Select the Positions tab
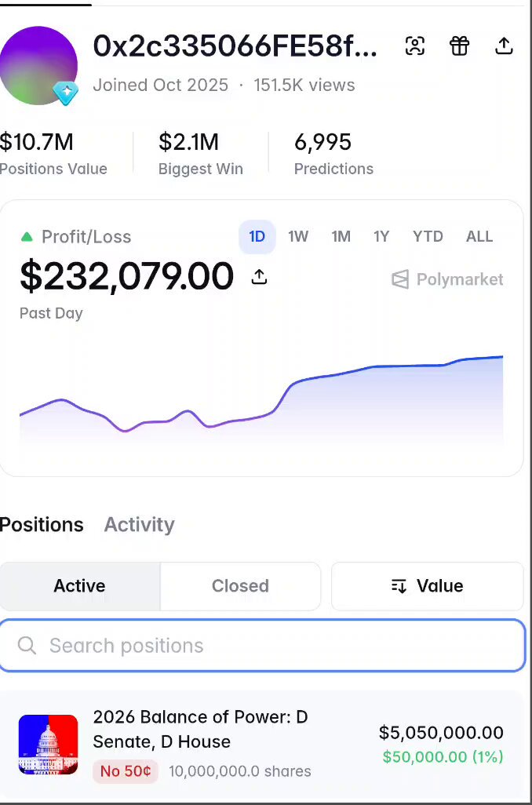The image size is (532, 805). (x=42, y=525)
